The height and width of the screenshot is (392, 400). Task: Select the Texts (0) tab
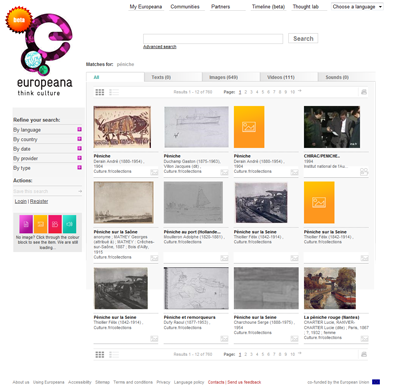[173, 77]
